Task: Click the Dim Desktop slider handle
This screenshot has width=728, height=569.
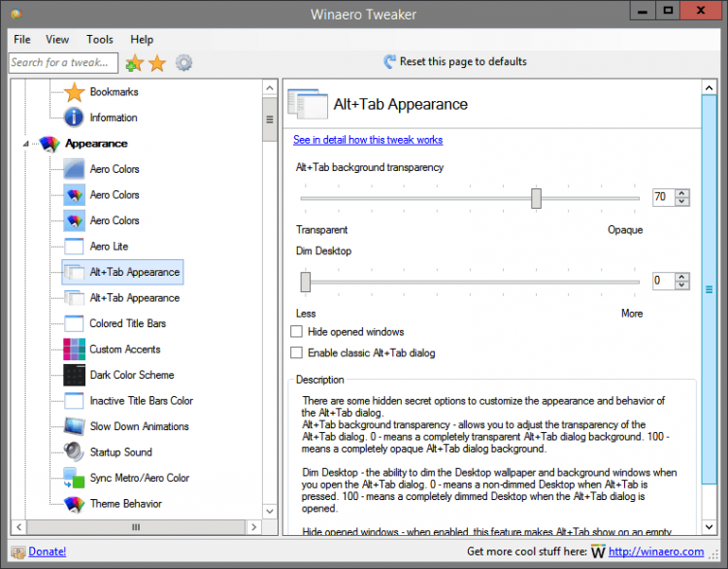Action: 306,282
